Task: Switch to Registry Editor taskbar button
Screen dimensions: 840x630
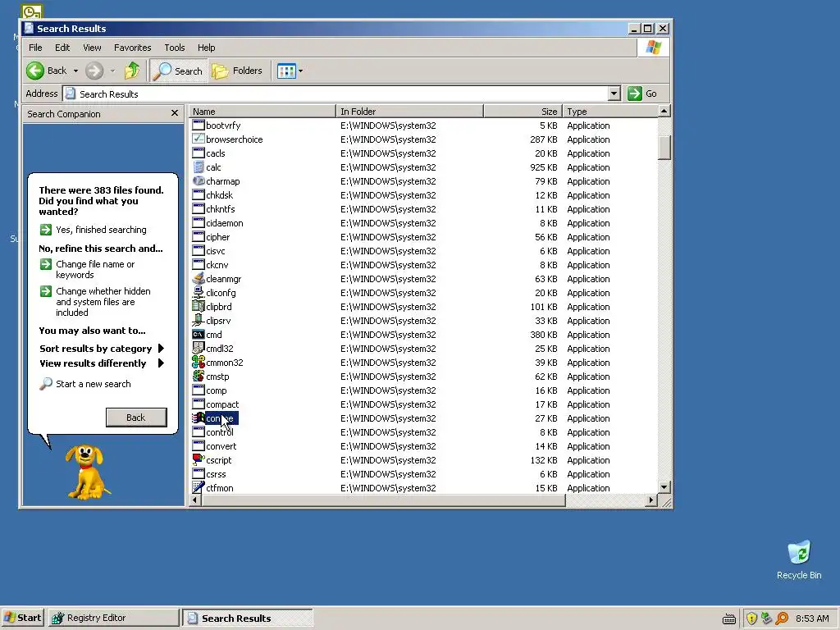Action: click(x=113, y=618)
